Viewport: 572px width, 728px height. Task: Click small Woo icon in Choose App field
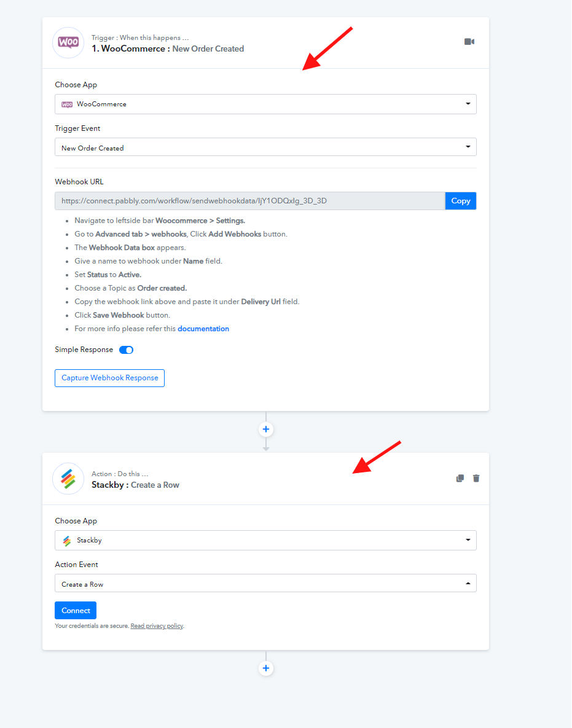click(x=68, y=104)
